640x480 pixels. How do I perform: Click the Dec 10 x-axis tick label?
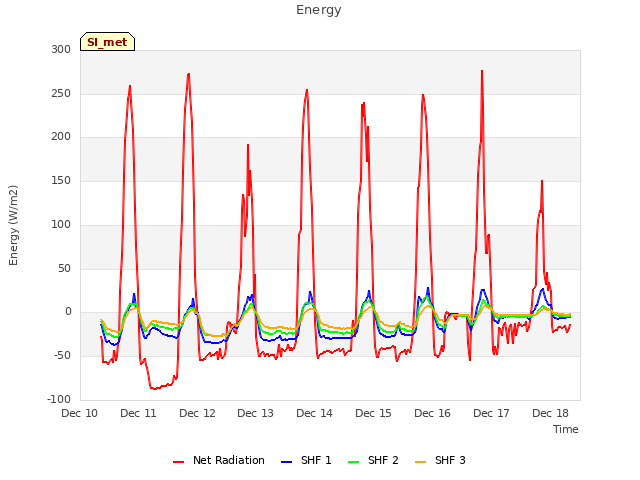tap(80, 413)
